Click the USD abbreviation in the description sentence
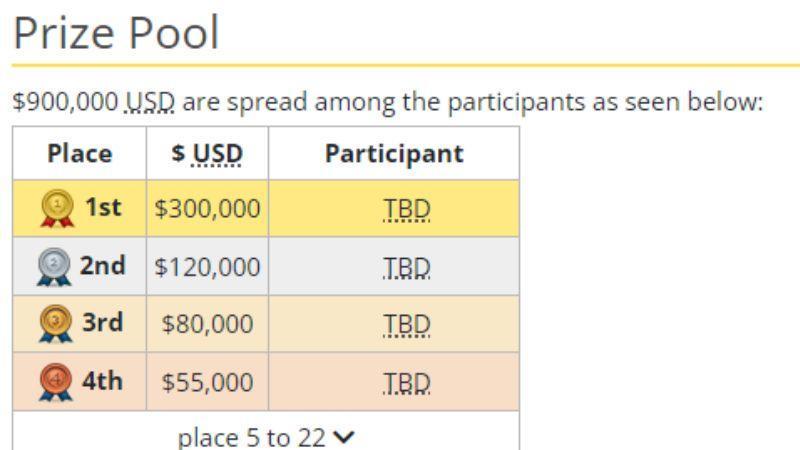 tap(150, 102)
